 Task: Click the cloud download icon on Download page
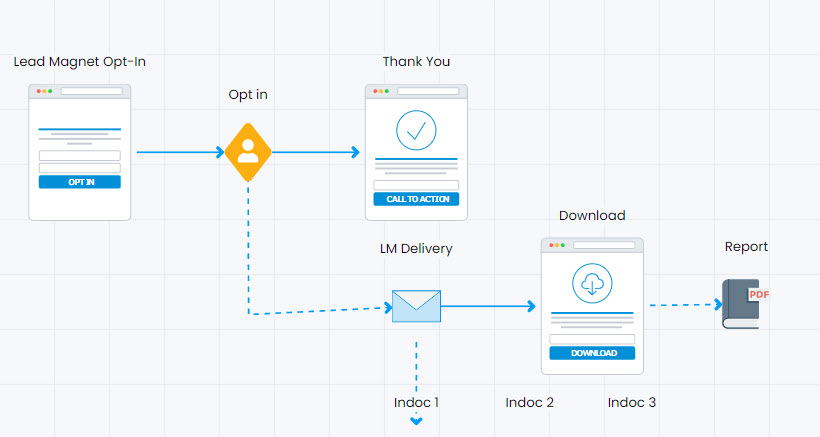[592, 284]
